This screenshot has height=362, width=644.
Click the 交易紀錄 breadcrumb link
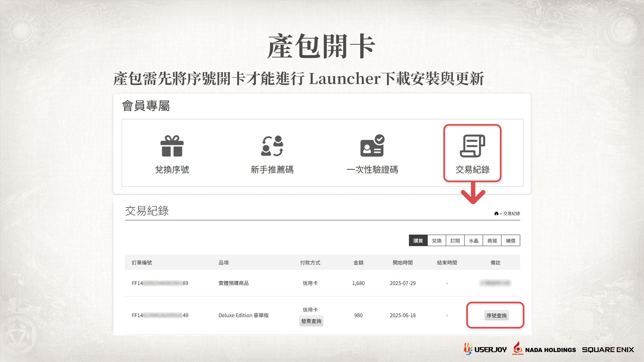[x=511, y=214]
